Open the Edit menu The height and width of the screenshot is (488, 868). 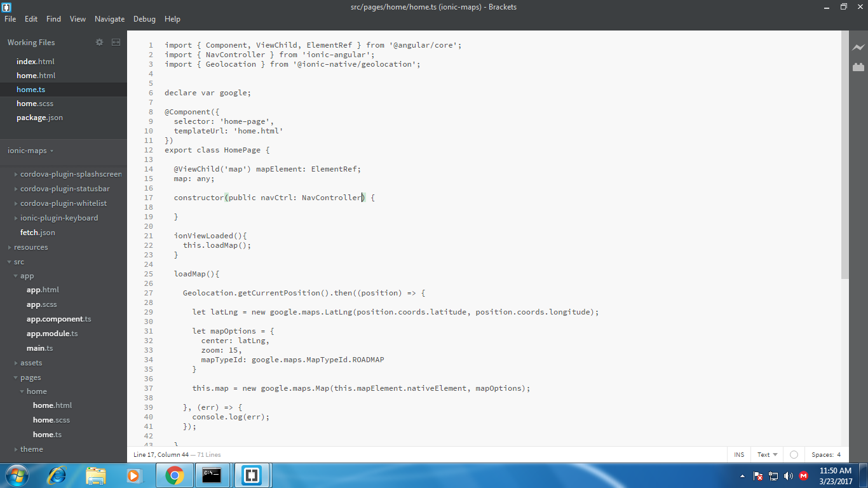point(31,19)
